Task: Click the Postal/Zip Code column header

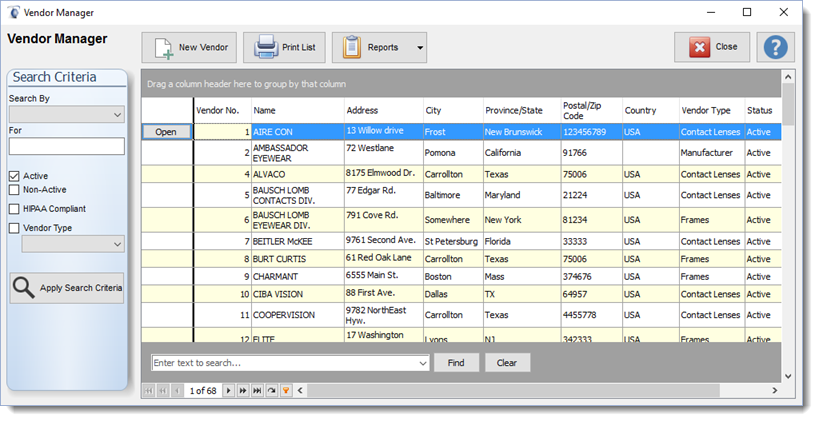Action: tap(592, 111)
